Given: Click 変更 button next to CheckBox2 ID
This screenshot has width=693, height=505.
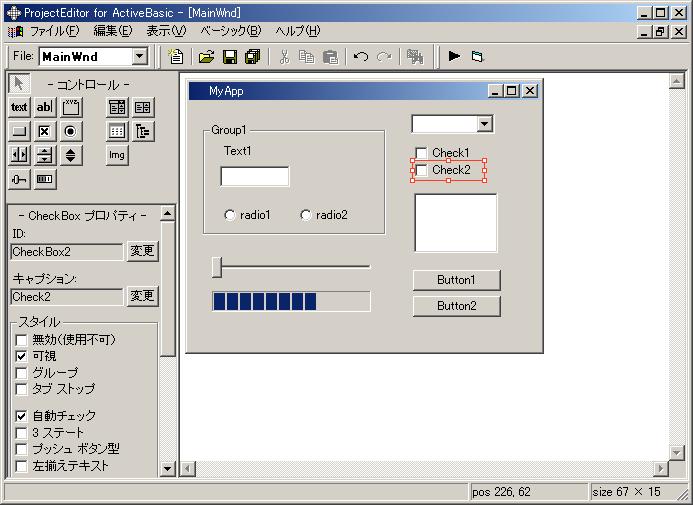Looking at the screenshot, I should point(142,251).
